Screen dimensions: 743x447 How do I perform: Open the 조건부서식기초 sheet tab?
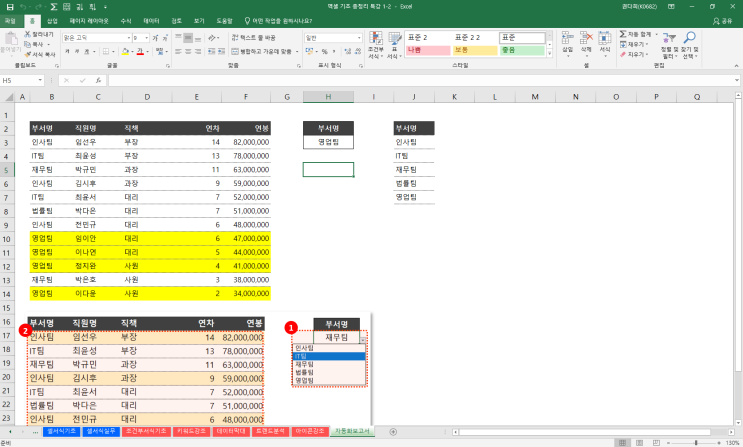tap(146, 431)
